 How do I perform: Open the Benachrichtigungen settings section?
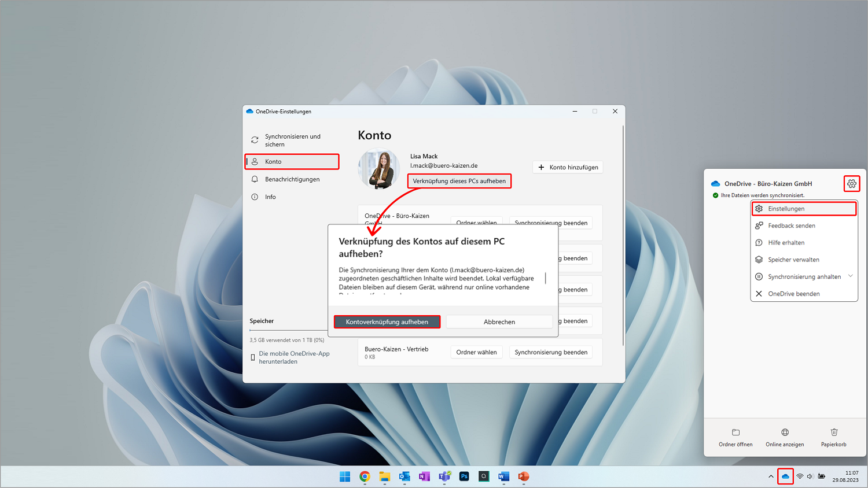(292, 179)
